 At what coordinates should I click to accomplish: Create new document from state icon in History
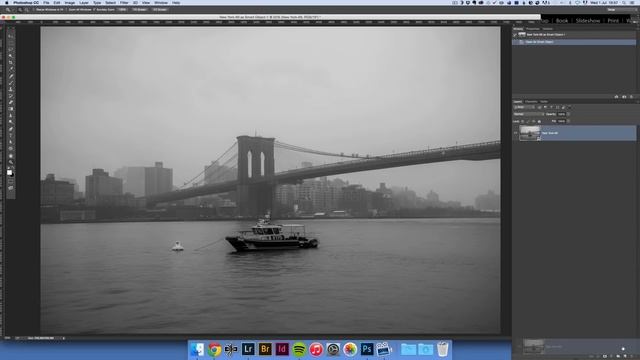[x=616, y=97]
